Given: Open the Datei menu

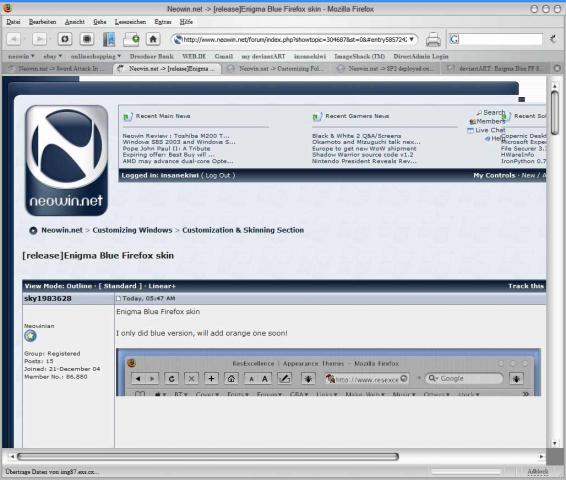Looking at the screenshot, I should click(x=13, y=22).
